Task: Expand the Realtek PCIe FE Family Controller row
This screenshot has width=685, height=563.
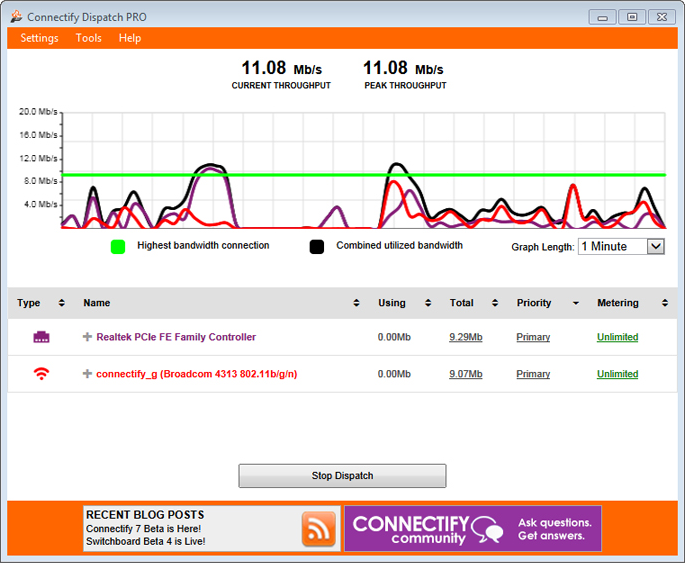Action: click(87, 338)
